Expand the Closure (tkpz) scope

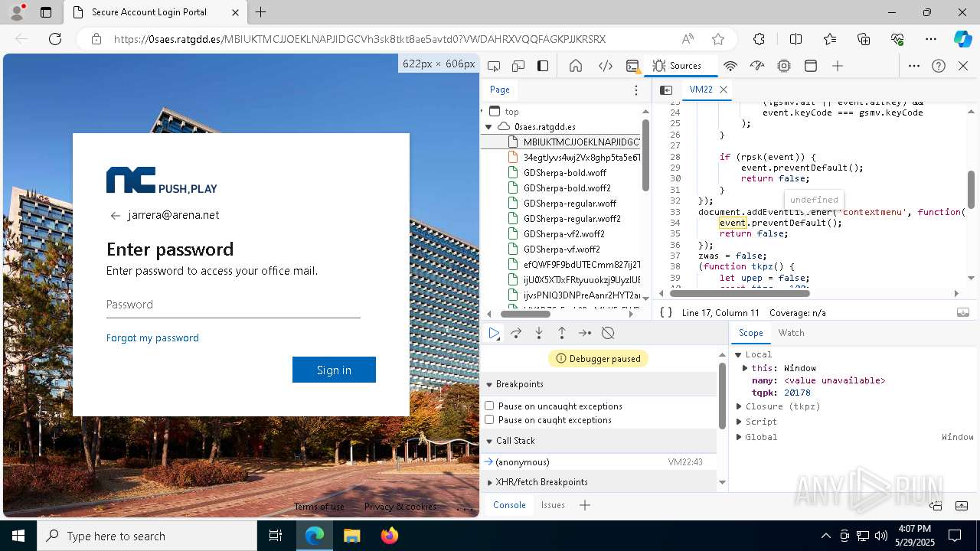coord(739,406)
